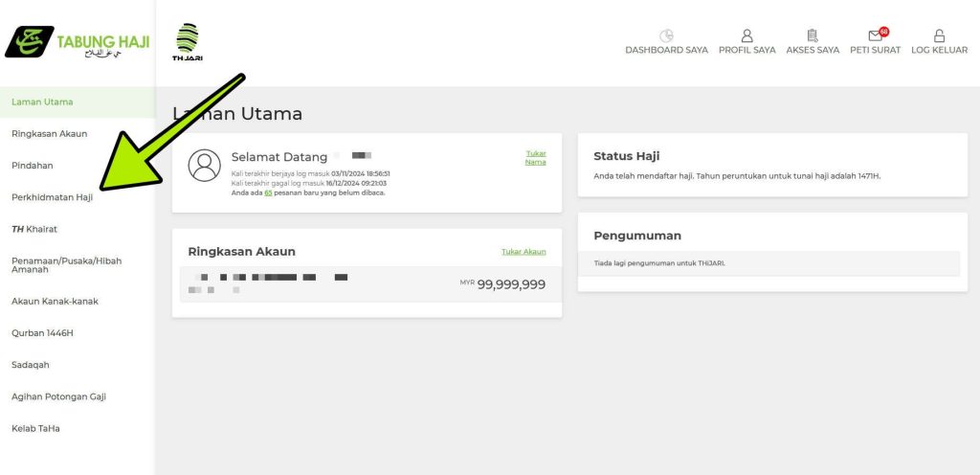
Task: Select Laman Utama in sidebar
Action: pos(42,102)
